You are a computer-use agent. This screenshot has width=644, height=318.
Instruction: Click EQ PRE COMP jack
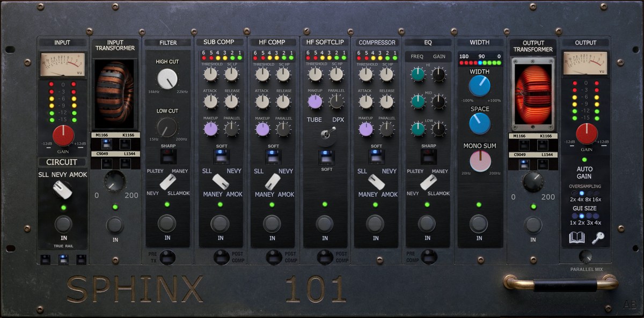pyautogui.click(x=429, y=257)
